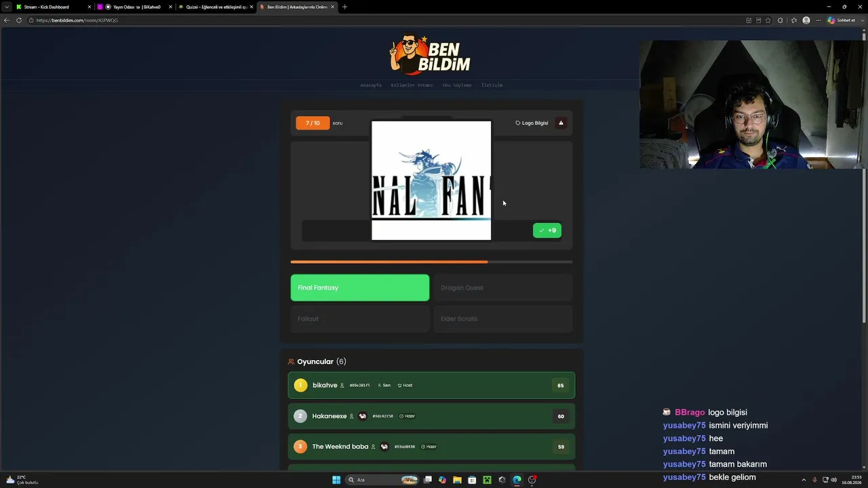Viewport: 868px width, 488px height.
Task: Open the taskbar clock showing 23:53
Action: tap(852, 480)
